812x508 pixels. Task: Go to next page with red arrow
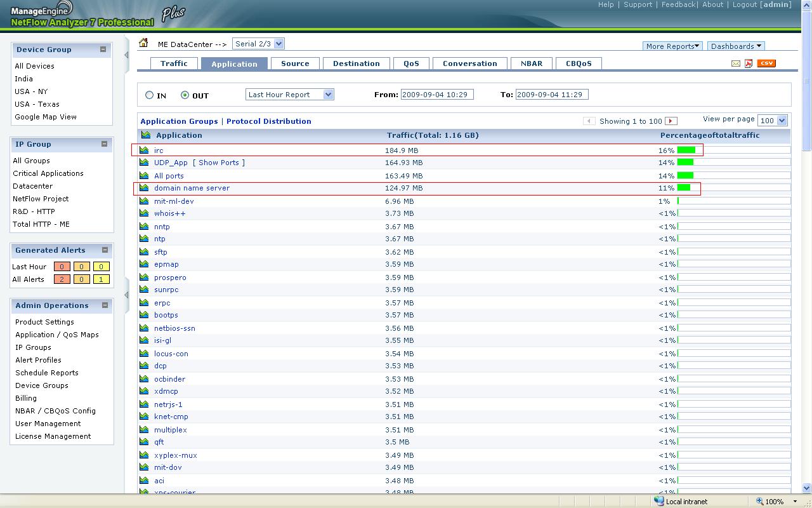point(671,121)
